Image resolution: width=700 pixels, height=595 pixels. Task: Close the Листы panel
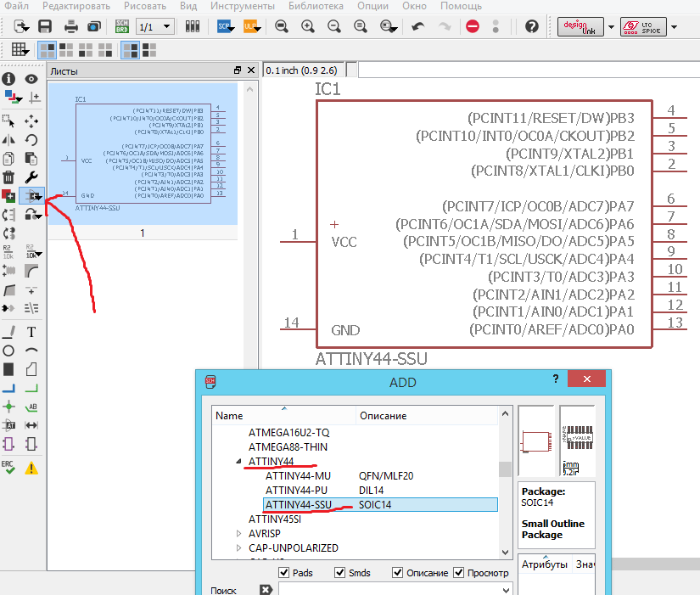(x=251, y=70)
